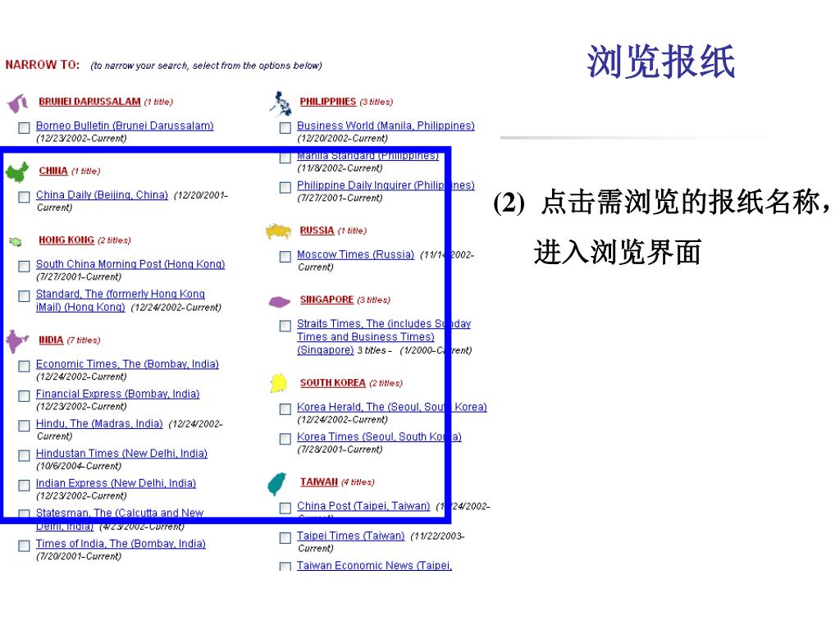Open the RUSSIA country heading link
840x630 pixels.
point(317,231)
